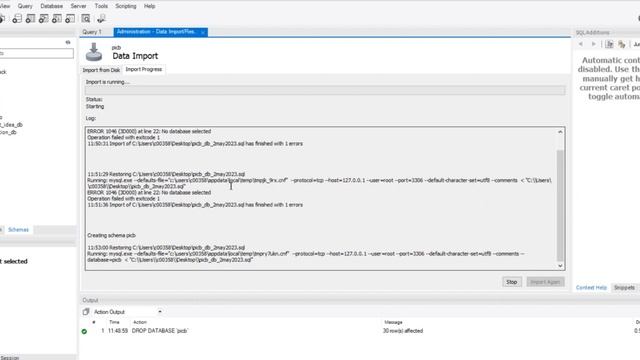Open the search table data tool
Viewport: 640px width, 360px height.
click(x=86, y=18)
